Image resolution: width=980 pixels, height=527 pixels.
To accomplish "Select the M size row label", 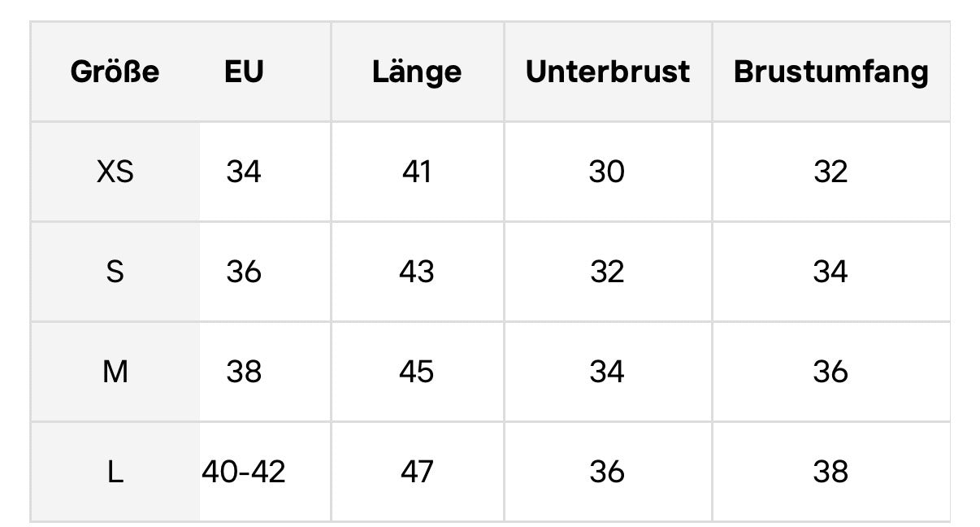I will pyautogui.click(x=115, y=372).
